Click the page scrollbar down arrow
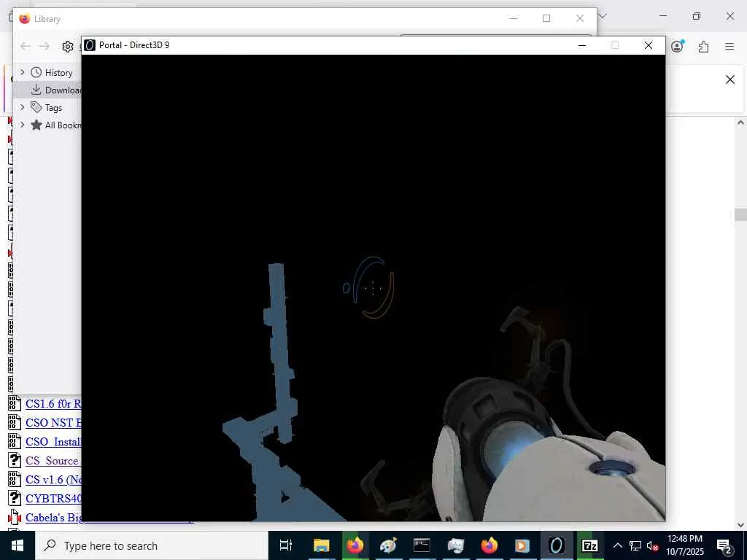The image size is (747, 560). click(740, 525)
